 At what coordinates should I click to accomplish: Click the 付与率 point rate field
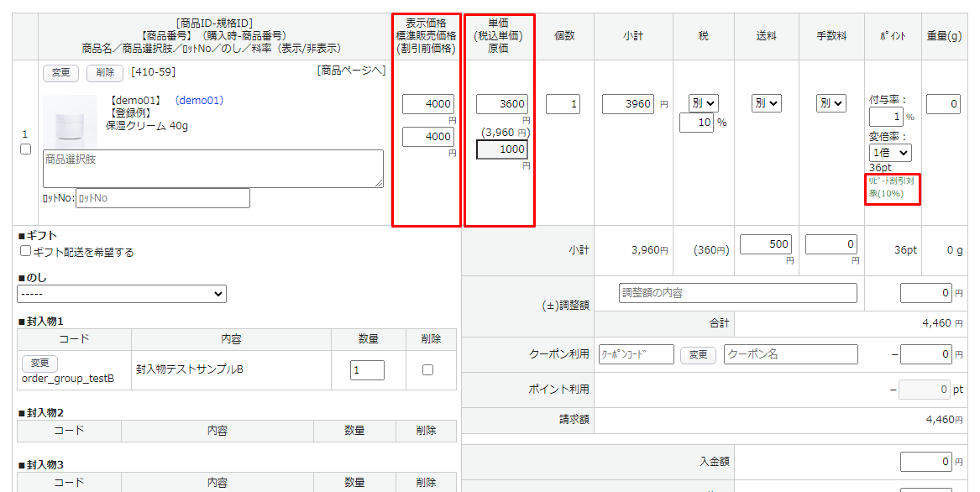tap(886, 117)
